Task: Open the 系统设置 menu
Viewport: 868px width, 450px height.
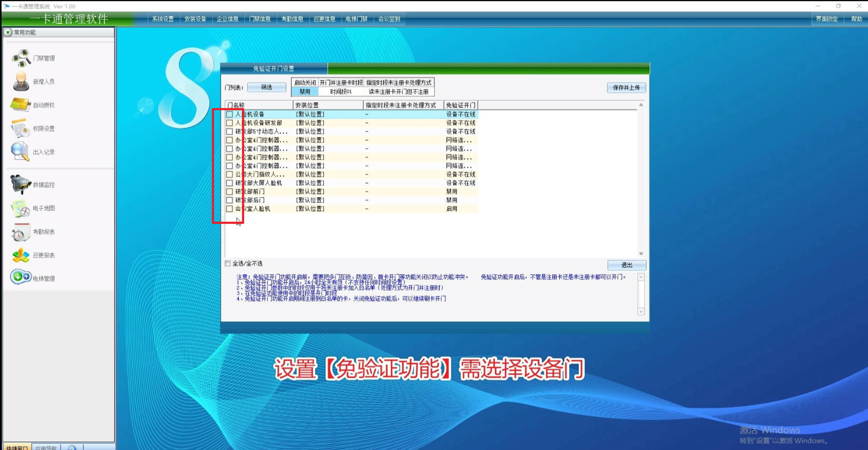Action: tap(163, 19)
